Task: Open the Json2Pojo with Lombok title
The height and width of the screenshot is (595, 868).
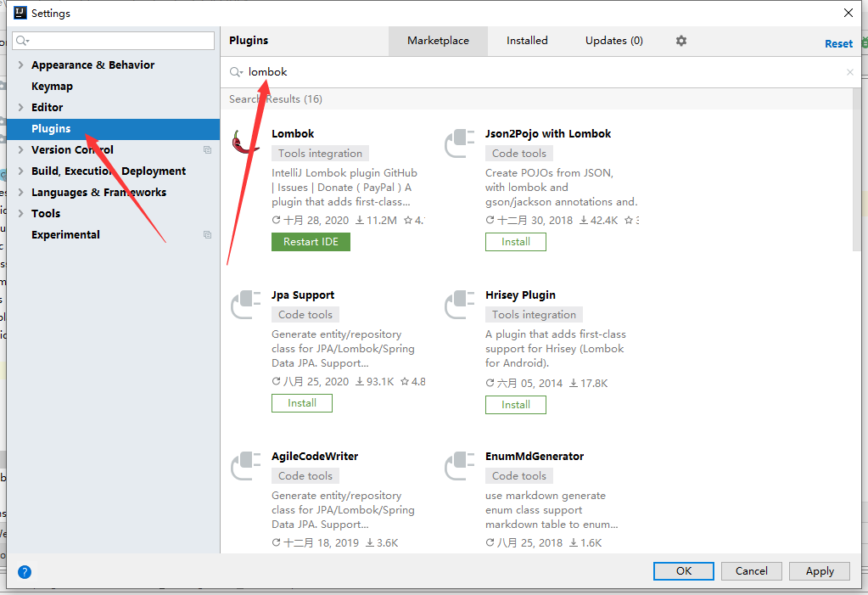Action: coord(548,133)
